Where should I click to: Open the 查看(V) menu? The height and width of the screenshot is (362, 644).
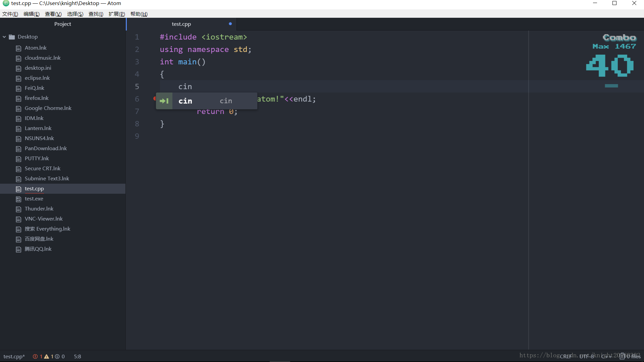pos(53,14)
